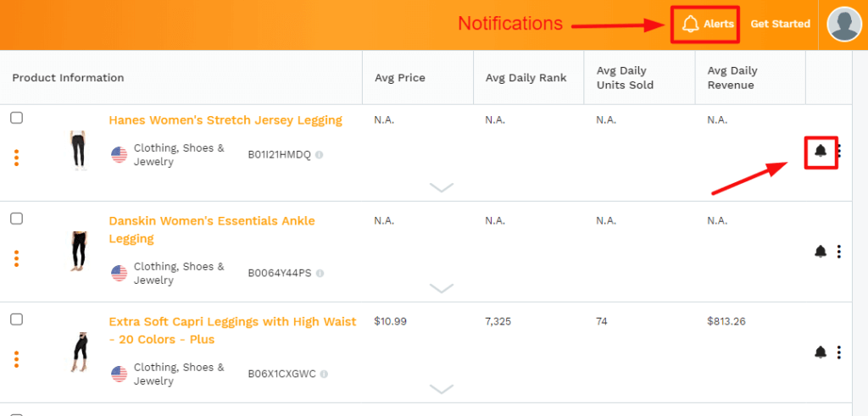Image resolution: width=868 pixels, height=416 pixels.
Task: Open black three-dot menu for Danskin row
Action: [x=839, y=252]
